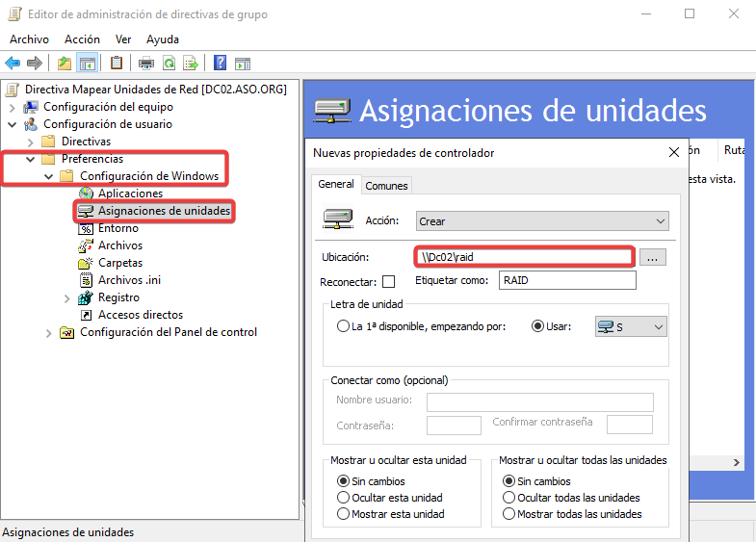Click the print toolbar icon
This screenshot has height=542, width=756.
[146, 64]
